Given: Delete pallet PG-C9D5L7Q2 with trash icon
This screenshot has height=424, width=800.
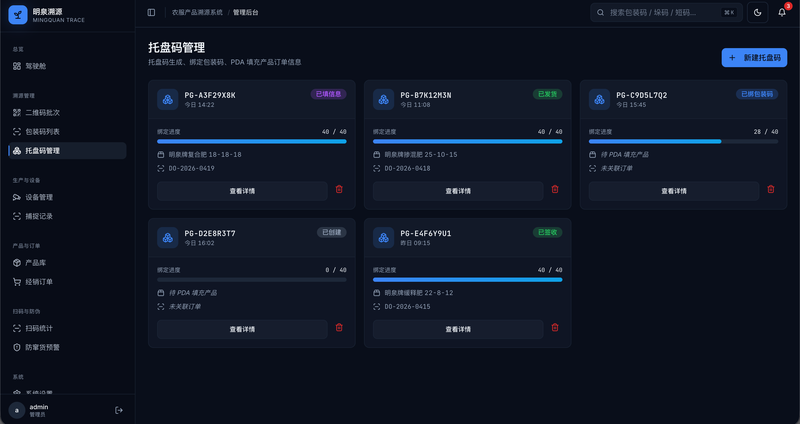Looking at the screenshot, I should pos(771,189).
